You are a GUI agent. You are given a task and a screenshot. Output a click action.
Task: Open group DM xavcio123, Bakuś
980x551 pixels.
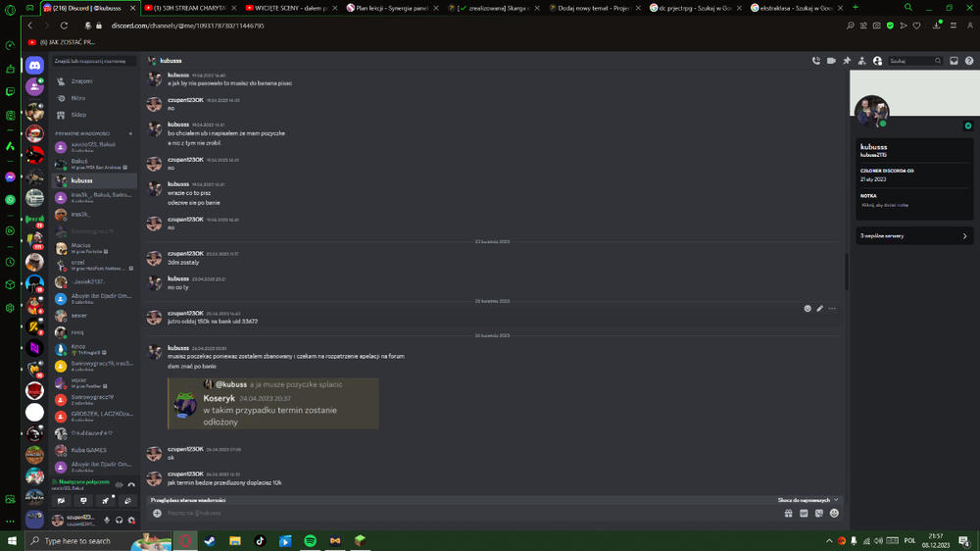tap(94, 147)
